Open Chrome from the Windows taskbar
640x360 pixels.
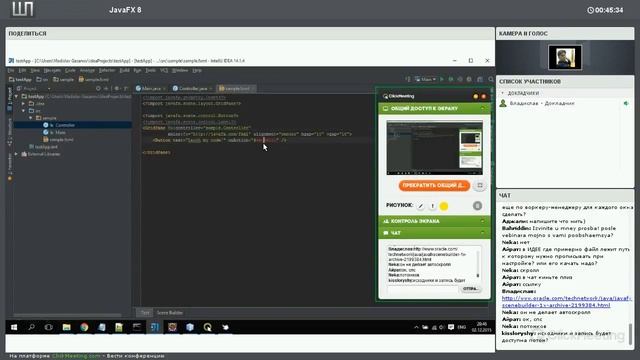coord(84,327)
